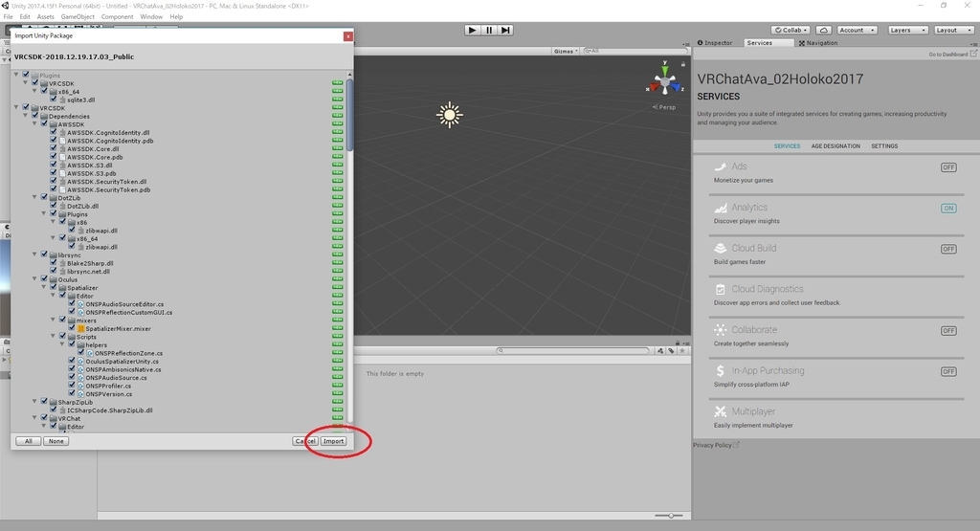Toggle the Cloud Build OFF switch

coord(948,249)
